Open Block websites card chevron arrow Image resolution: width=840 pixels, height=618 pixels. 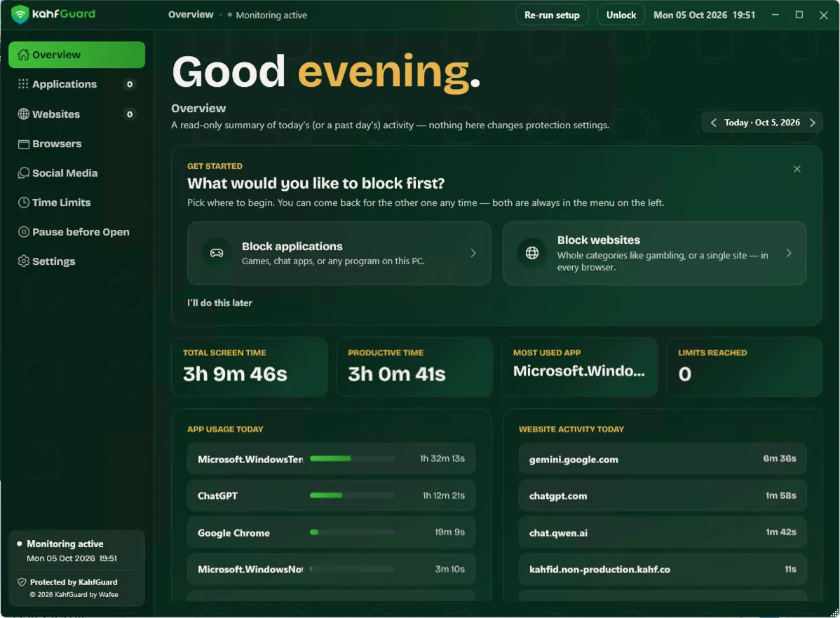(789, 253)
